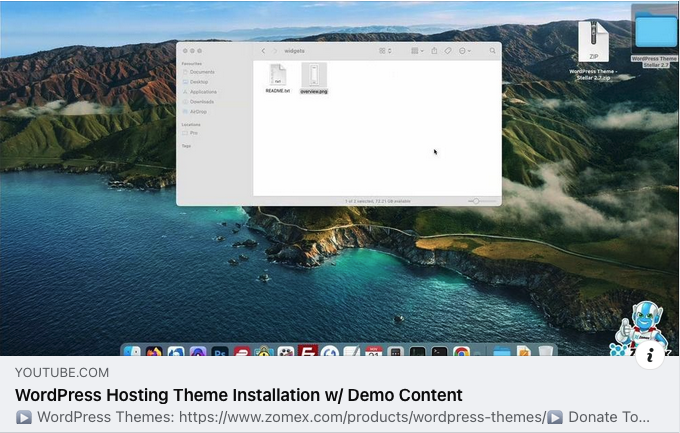Screen dimensions: 680x433
Task: Open Google Chrome from the Dock
Action: pos(461,351)
